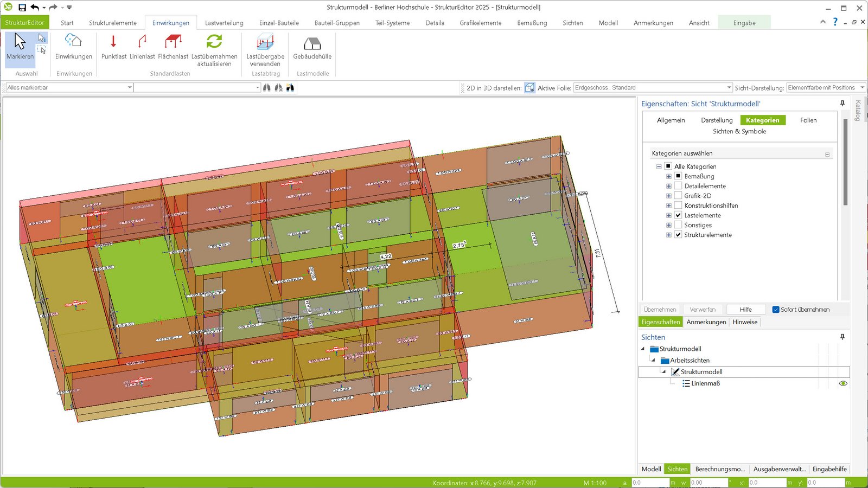868x488 pixels.
Task: Open the Katalog side panel
Action: pos(858,111)
